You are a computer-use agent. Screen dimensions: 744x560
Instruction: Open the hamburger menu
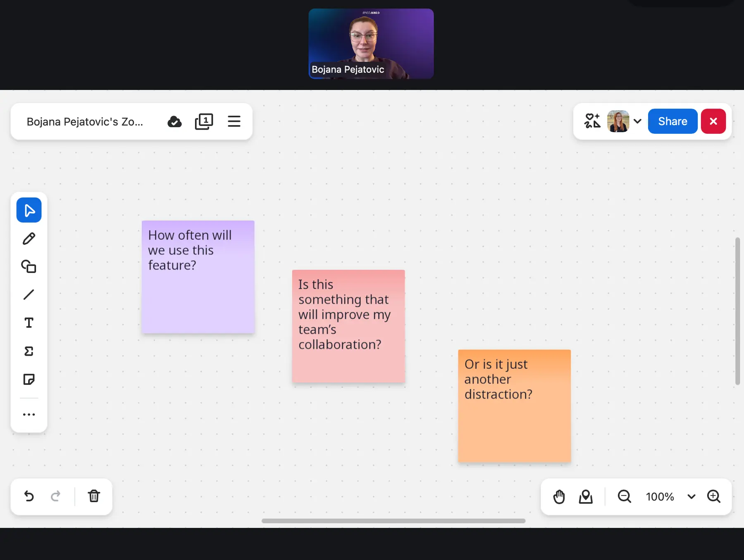click(234, 121)
